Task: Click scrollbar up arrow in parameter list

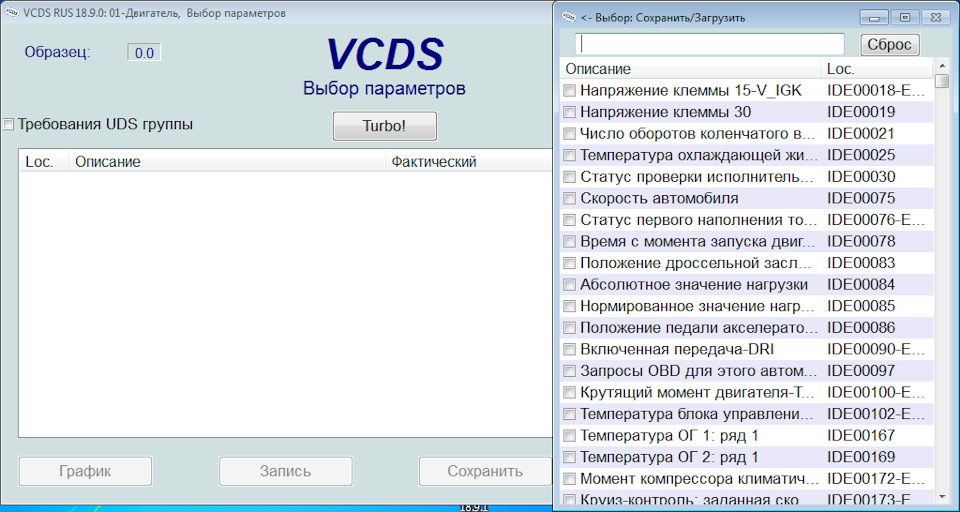Action: 942,65
